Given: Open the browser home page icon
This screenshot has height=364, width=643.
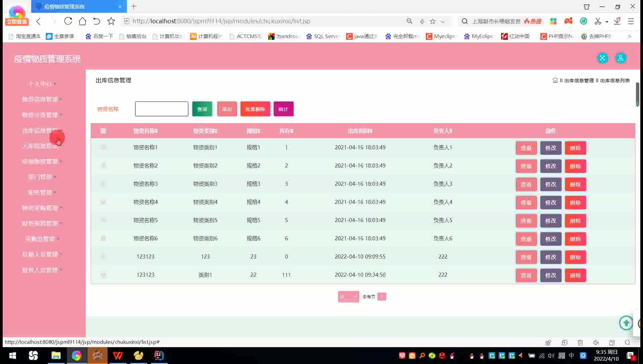Looking at the screenshot, I should tap(82, 21).
